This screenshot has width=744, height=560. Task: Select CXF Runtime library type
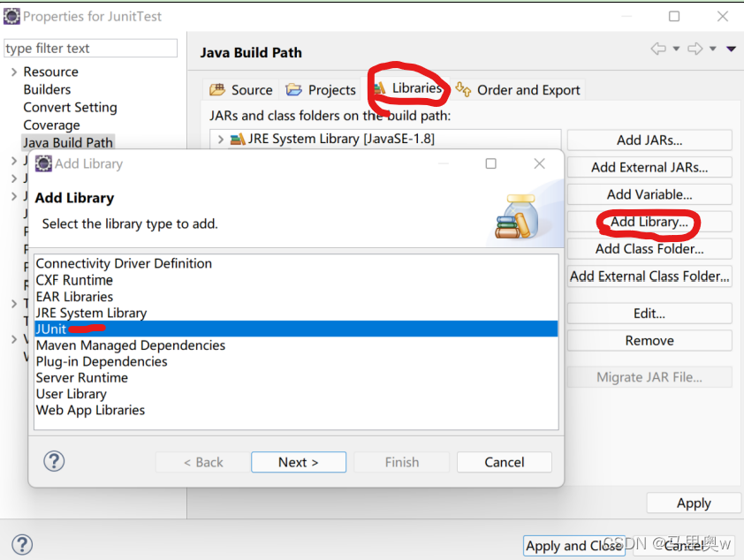tap(74, 280)
